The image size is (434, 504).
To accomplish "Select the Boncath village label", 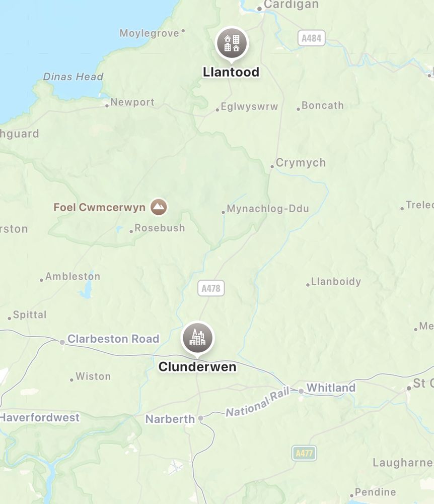I will 323,105.
